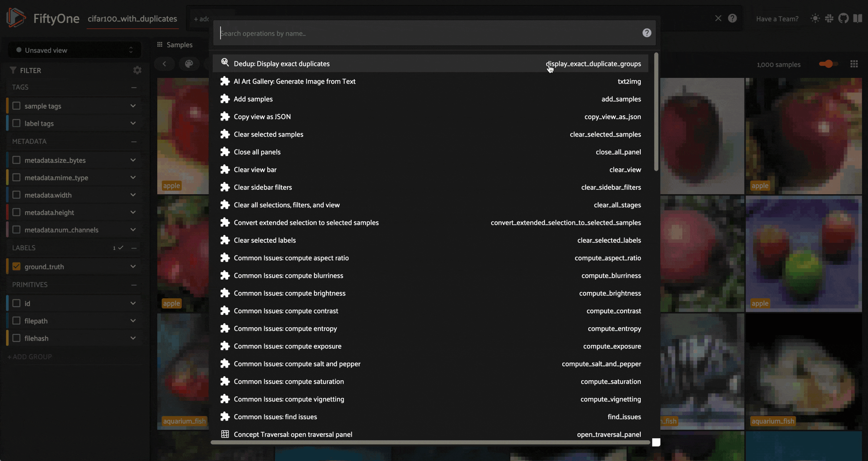Viewport: 868px width, 461px height.
Task: Adjust the orange grid zoom slider
Action: 828,64
